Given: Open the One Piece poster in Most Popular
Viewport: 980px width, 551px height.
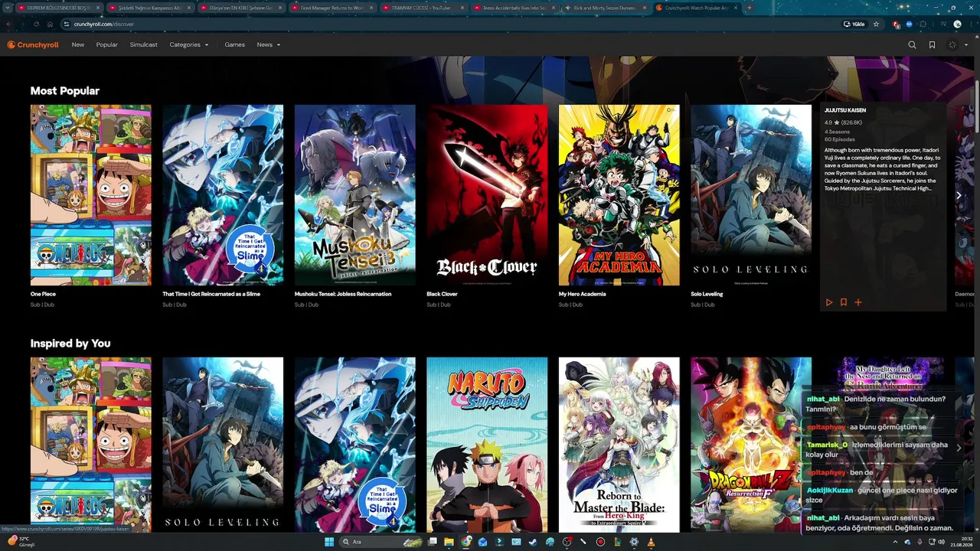Looking at the screenshot, I should coord(91,195).
